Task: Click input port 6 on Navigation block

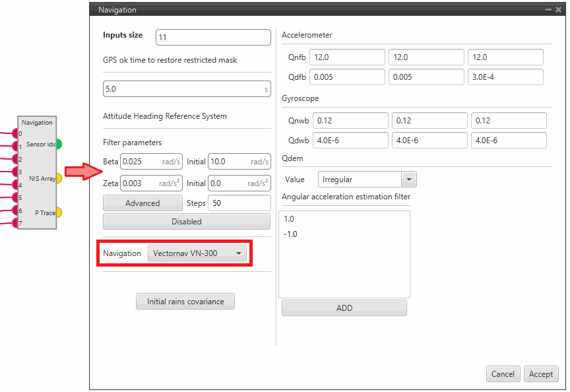Action: click(x=18, y=210)
